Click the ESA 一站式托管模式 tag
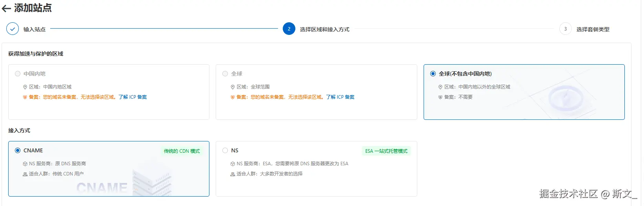This screenshot has height=206, width=644. (x=386, y=151)
